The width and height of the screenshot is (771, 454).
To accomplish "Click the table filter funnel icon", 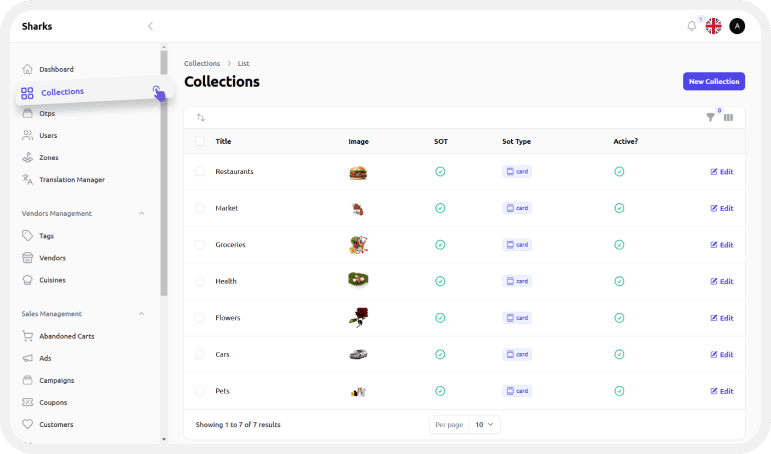I will coord(710,117).
